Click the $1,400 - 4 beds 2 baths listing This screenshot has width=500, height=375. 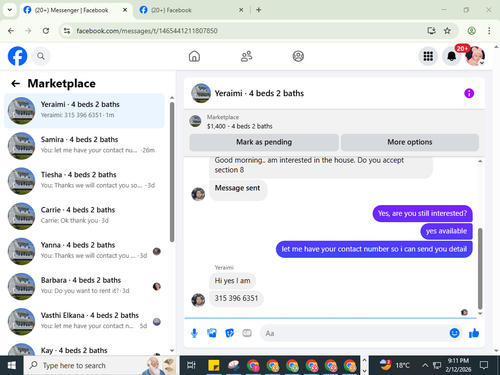[x=239, y=126]
